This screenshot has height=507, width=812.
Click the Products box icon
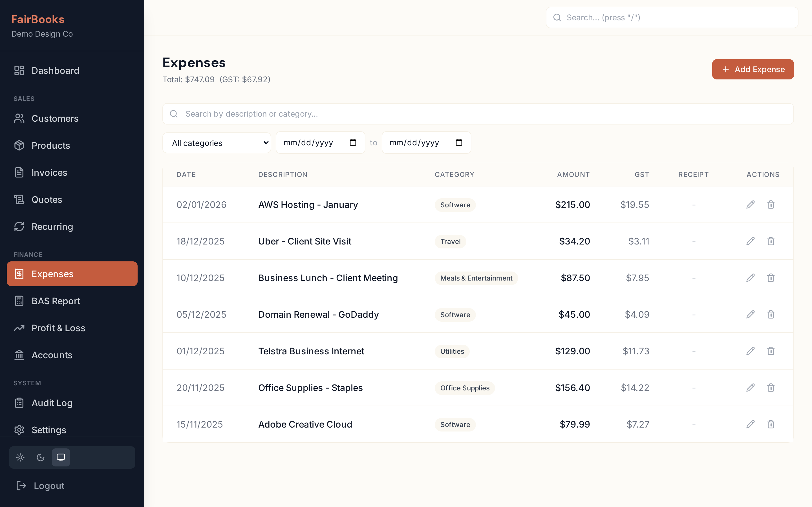point(19,146)
